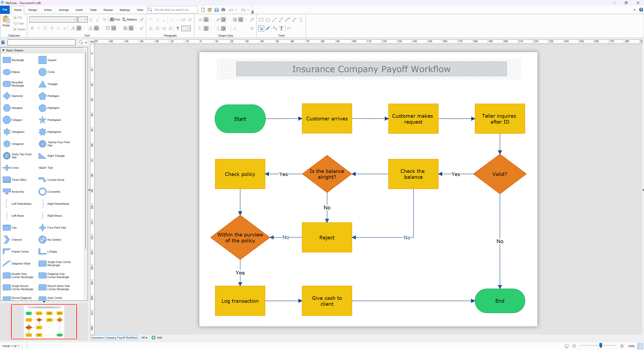
Task: Expand the All pages list
Action: pyautogui.click(x=144, y=337)
